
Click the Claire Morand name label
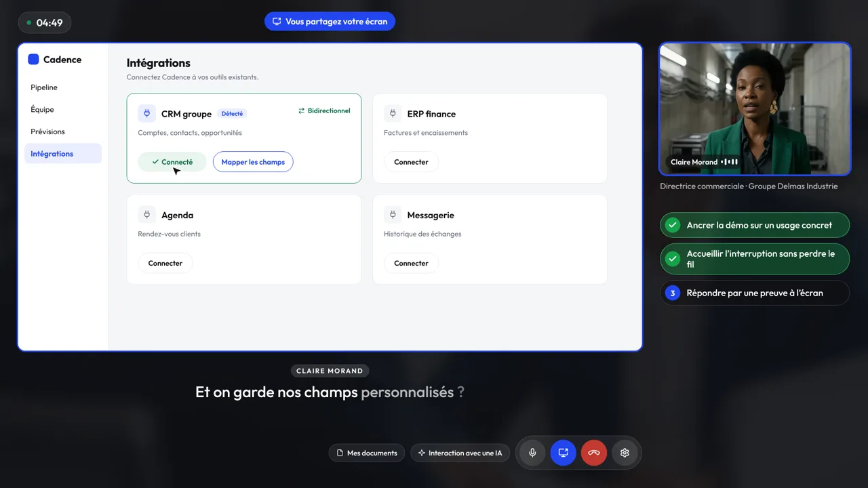[x=694, y=162]
